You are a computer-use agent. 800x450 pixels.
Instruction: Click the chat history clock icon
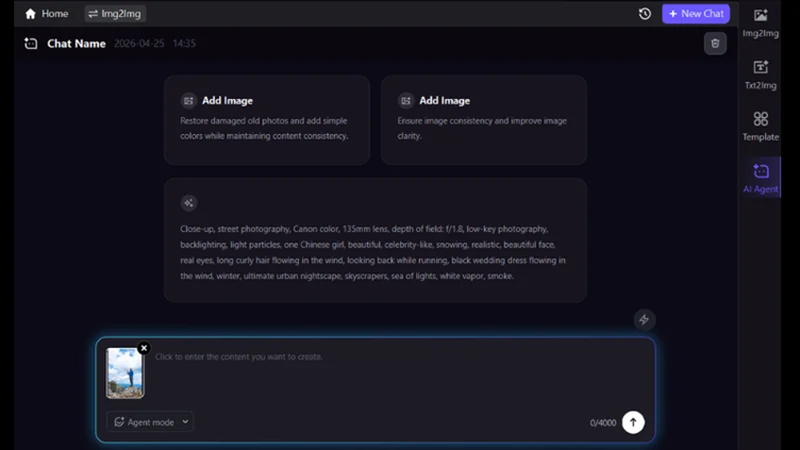click(x=645, y=14)
